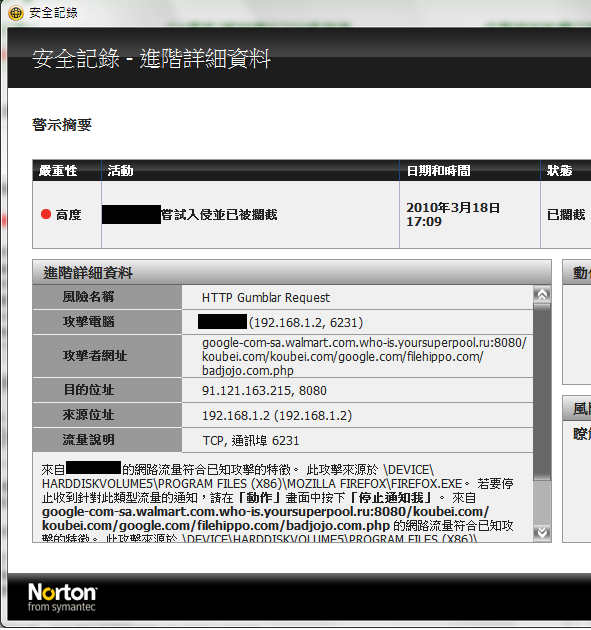Click the 進階詳細資料 panel header
The height and width of the screenshot is (630, 591).
click(x=291, y=272)
